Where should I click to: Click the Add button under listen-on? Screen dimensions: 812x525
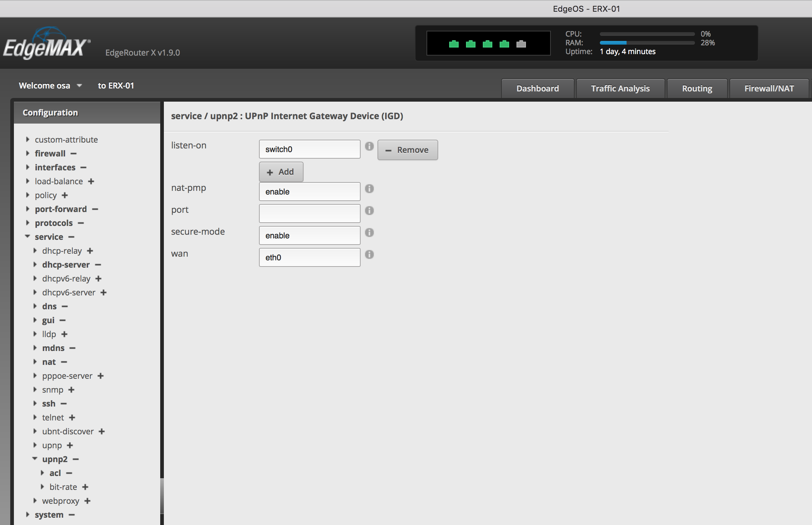pyautogui.click(x=281, y=172)
